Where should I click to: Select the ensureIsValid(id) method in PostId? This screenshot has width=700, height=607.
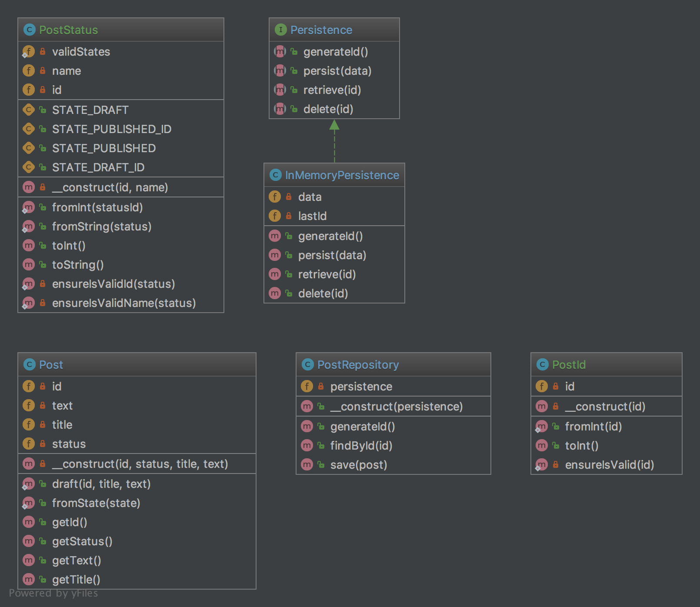pyautogui.click(x=609, y=465)
